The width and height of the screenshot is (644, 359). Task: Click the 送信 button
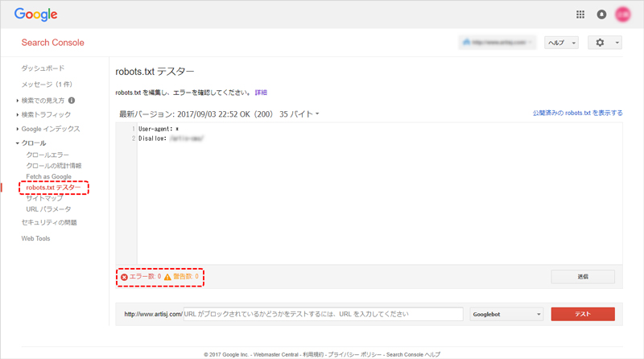[x=583, y=276]
